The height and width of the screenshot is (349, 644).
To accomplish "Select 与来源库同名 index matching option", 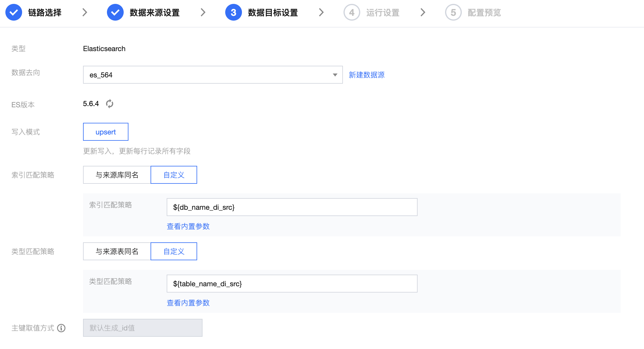I will pyautogui.click(x=117, y=175).
